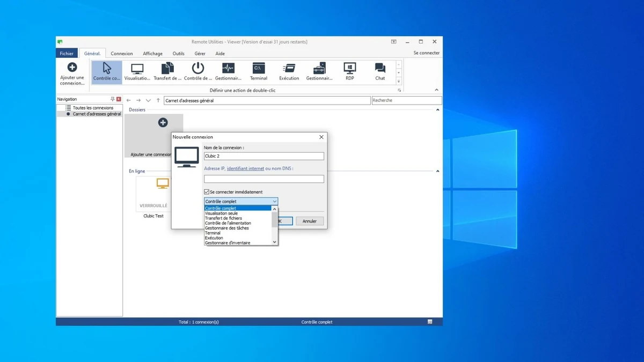The width and height of the screenshot is (644, 362).
Task: Choose Exécution in dropdown list
Action: coord(238,238)
